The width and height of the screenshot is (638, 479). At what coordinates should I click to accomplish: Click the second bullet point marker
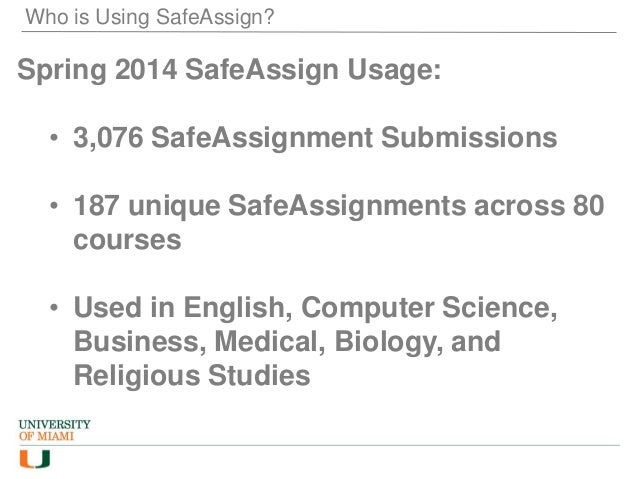point(54,206)
